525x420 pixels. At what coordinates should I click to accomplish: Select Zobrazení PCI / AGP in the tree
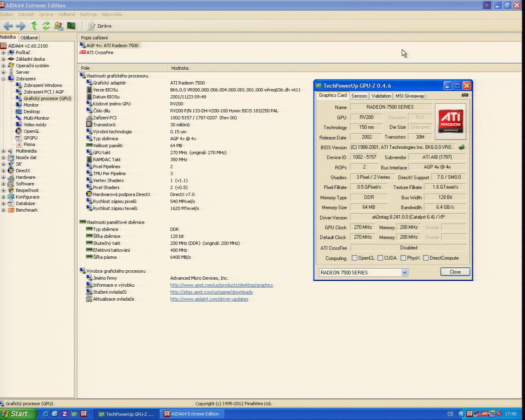[43, 92]
